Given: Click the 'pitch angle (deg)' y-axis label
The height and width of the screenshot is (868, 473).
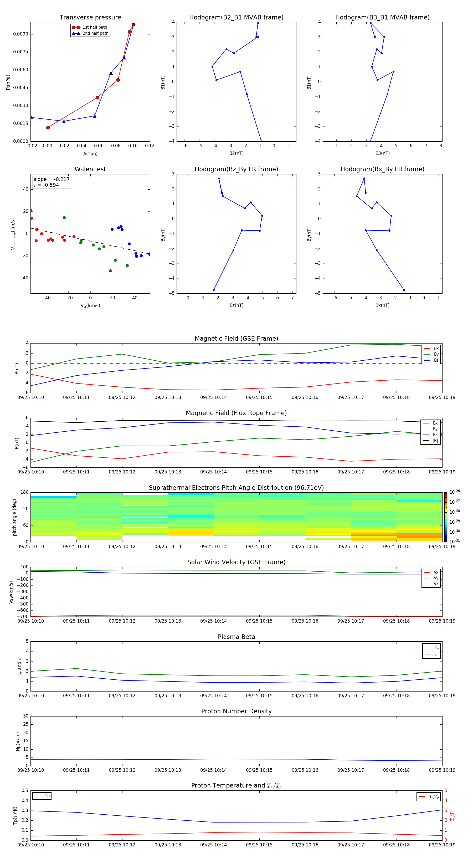Looking at the screenshot, I should coord(14,517).
